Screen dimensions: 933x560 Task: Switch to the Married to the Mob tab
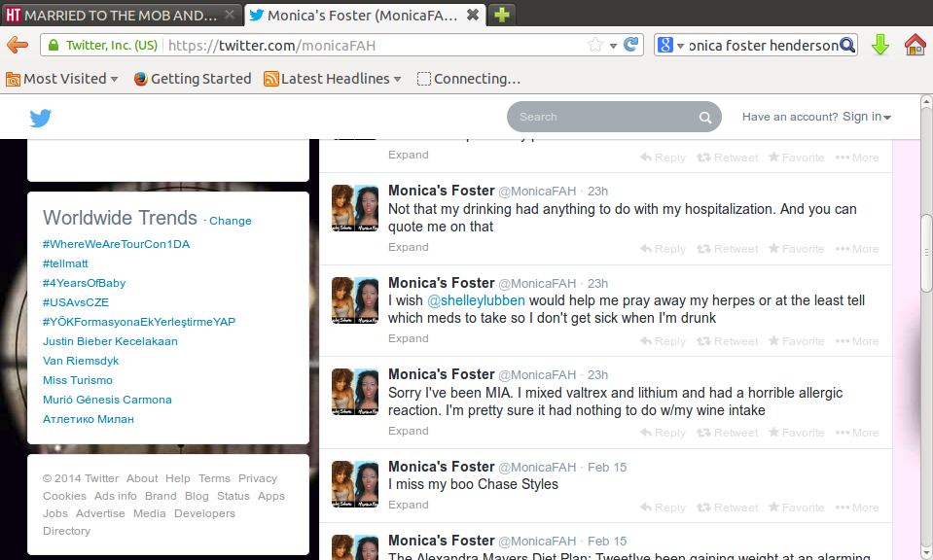[x=122, y=15]
